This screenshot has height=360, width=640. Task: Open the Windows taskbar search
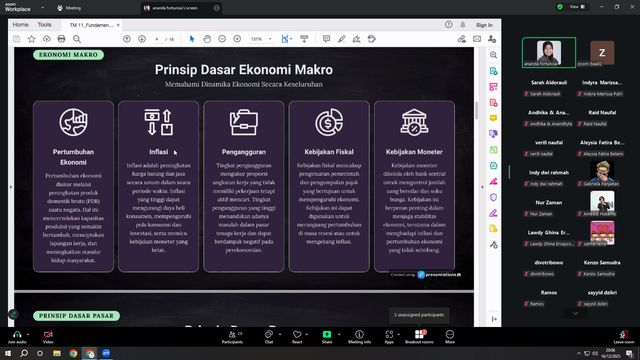coord(24,353)
